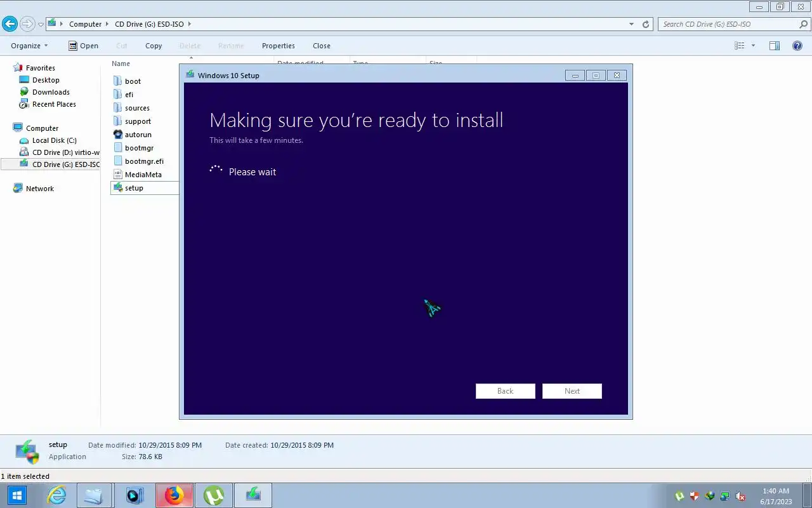Click Back button in Windows 10 Setup
The width and height of the screenshot is (812, 508).
pos(506,391)
